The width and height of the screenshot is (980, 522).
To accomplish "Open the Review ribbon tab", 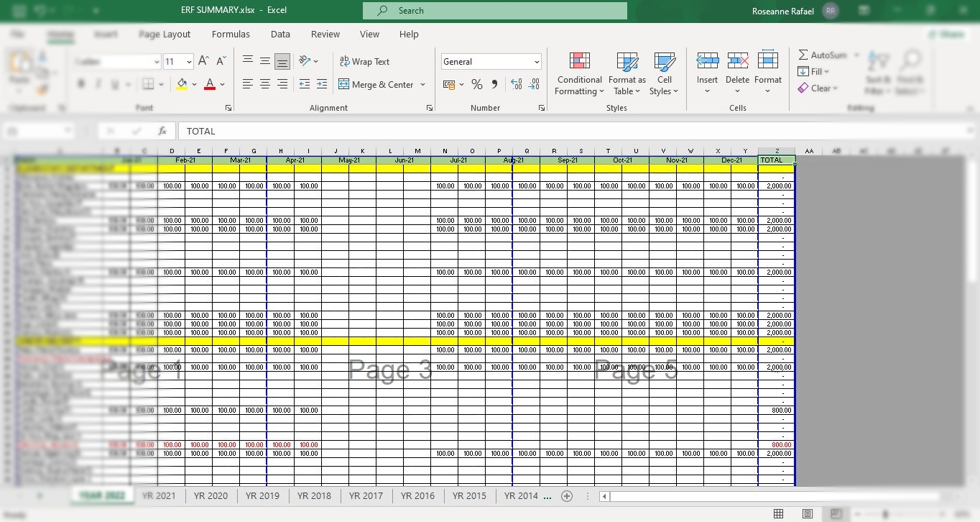I will pyautogui.click(x=325, y=34).
